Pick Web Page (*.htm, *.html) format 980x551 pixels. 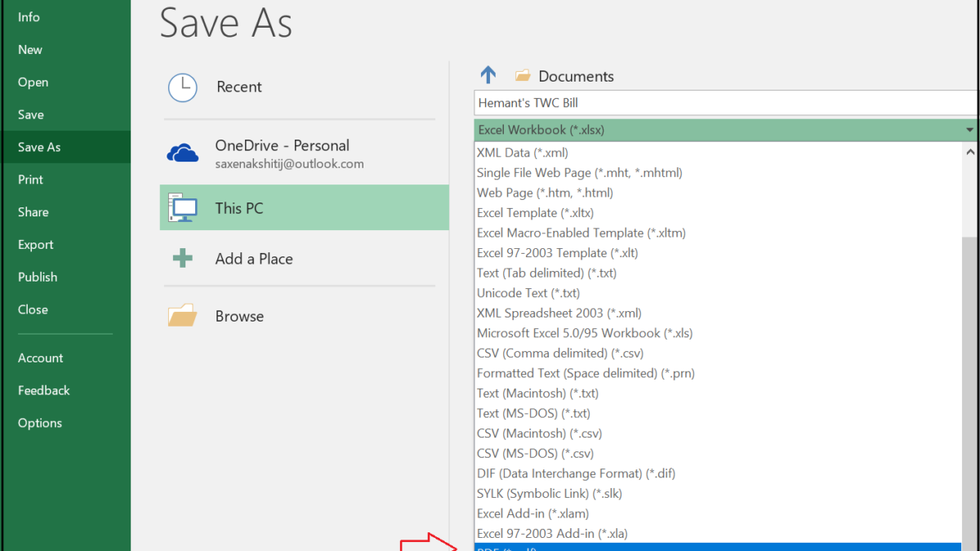tap(545, 193)
